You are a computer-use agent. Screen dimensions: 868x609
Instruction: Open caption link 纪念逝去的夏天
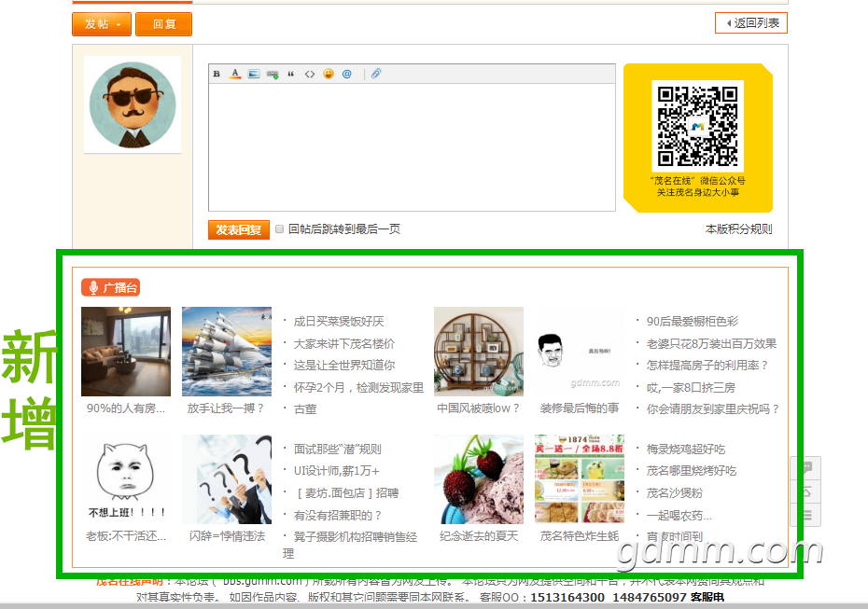click(479, 536)
